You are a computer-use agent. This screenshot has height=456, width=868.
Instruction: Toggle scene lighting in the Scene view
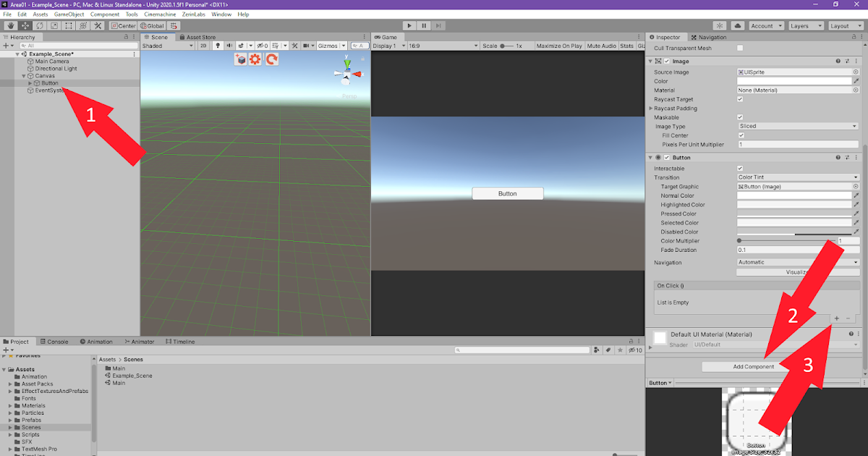(x=218, y=46)
